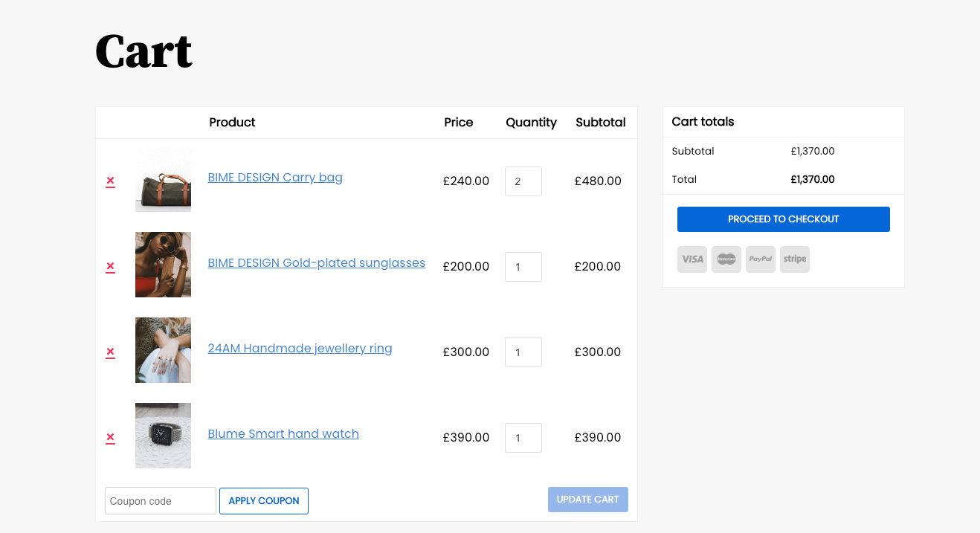Remove Blume Smart hand watch item
This screenshot has width=980, height=533.
click(x=110, y=437)
